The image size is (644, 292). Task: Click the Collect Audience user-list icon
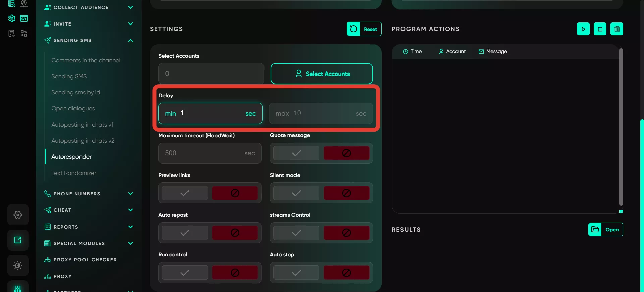click(48, 7)
